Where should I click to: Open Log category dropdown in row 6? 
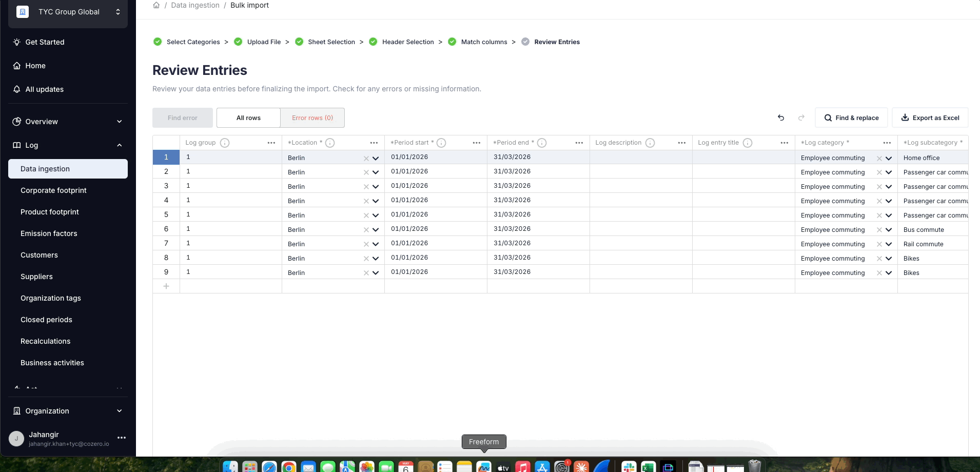tap(889, 230)
